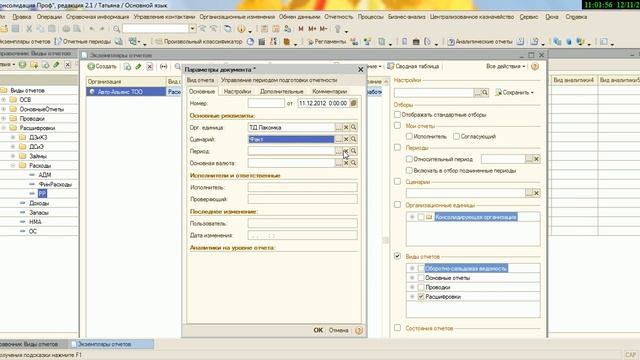Check the Согласующий filter checkbox
The height and width of the screenshot is (360, 640).
[456, 136]
